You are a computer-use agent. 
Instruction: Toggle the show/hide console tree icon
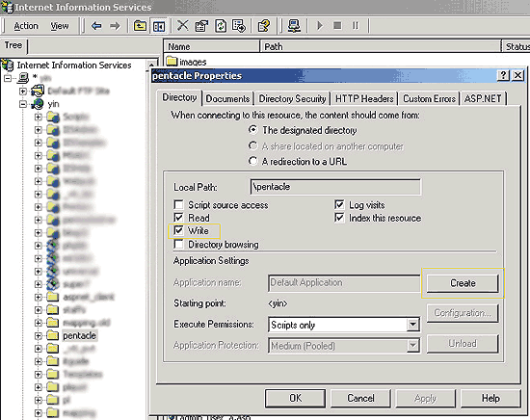pos(159,26)
